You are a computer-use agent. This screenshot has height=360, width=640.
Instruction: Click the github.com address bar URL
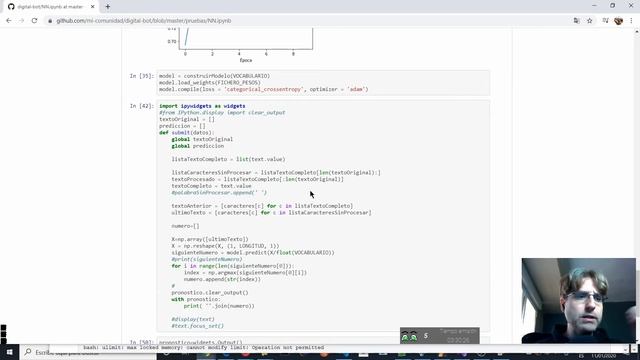(x=144, y=21)
